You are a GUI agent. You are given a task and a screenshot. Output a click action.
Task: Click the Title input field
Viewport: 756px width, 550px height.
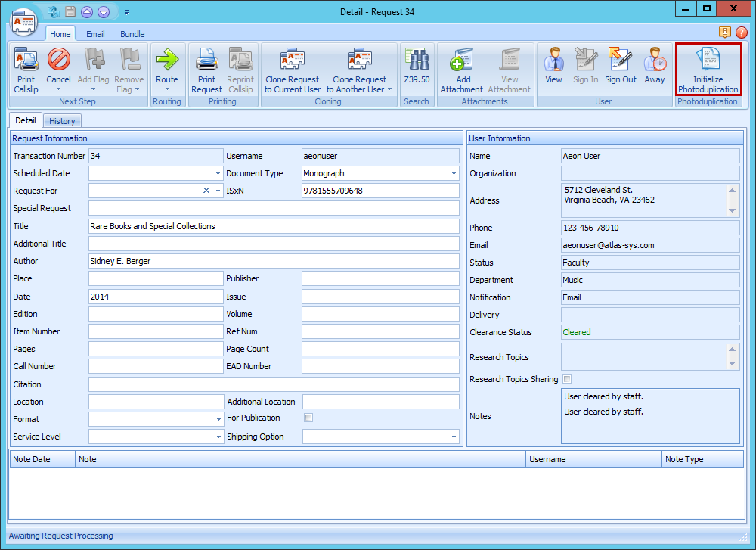point(274,226)
